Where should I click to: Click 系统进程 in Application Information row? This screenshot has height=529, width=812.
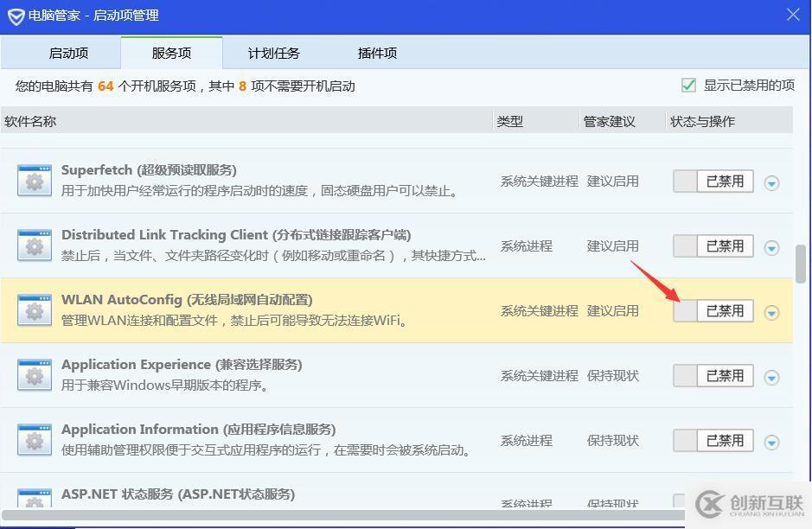pos(526,441)
